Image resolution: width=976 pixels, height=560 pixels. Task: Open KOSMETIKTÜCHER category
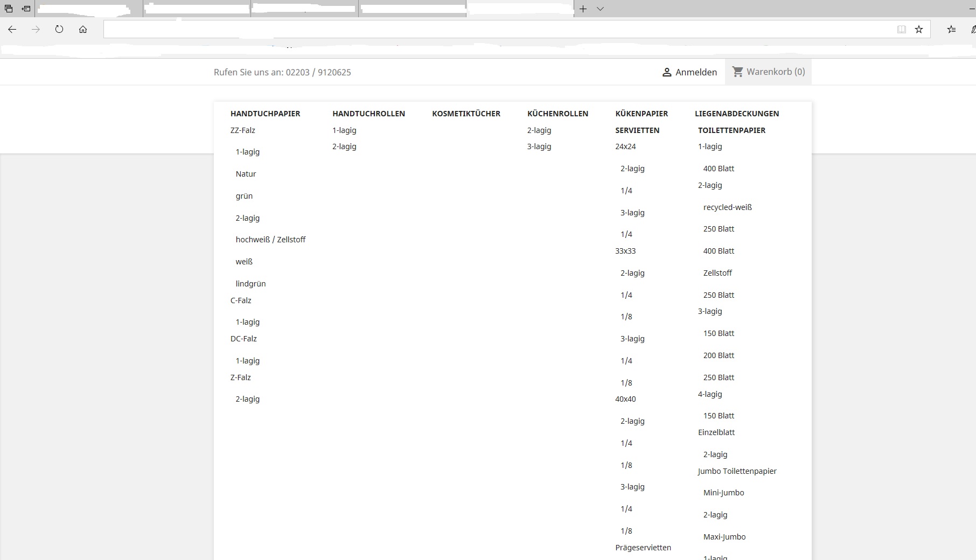click(x=466, y=114)
